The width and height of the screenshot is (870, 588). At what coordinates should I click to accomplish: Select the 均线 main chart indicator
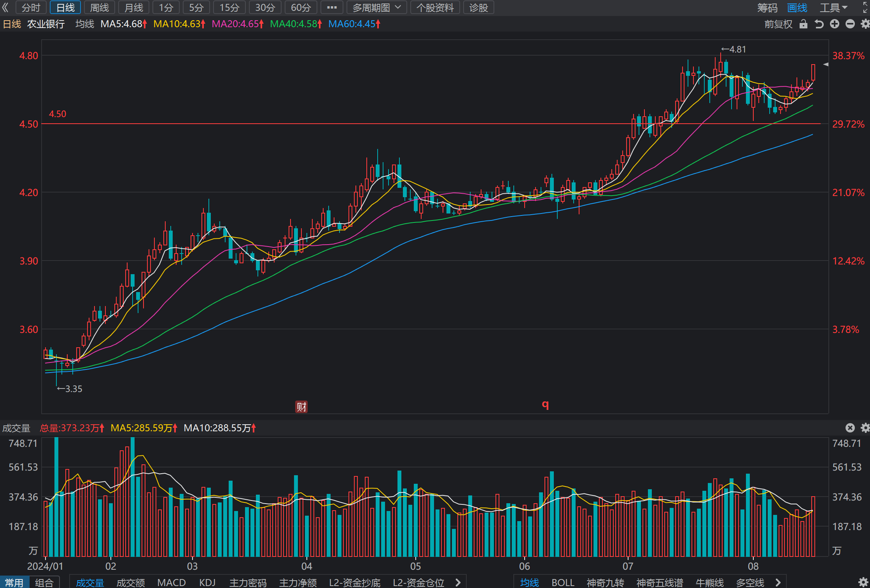pos(530,582)
